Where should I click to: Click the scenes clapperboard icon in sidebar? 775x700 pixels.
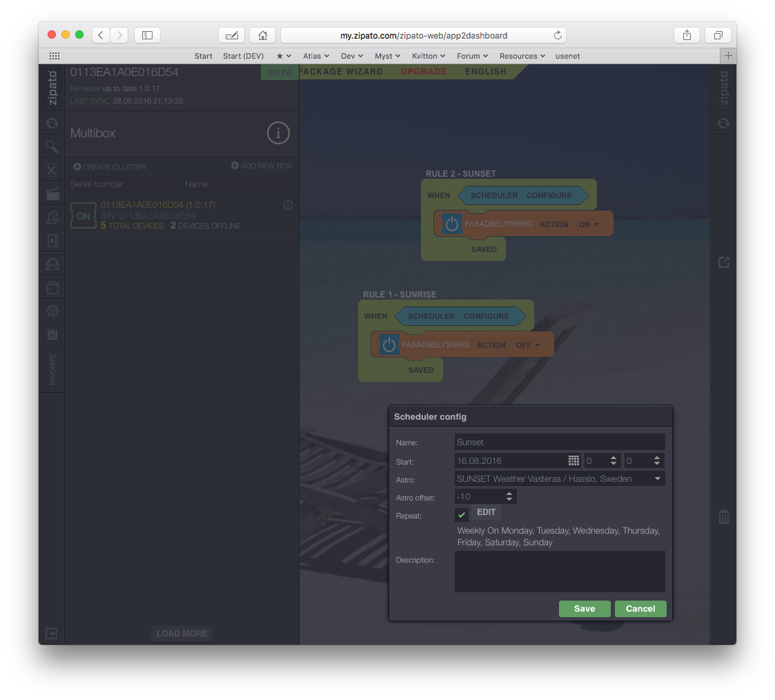(x=52, y=193)
